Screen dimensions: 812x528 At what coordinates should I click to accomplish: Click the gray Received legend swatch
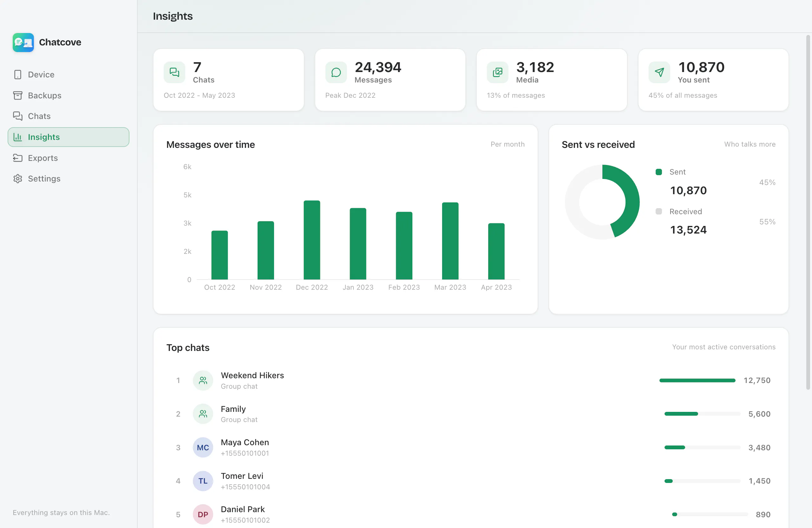click(659, 211)
